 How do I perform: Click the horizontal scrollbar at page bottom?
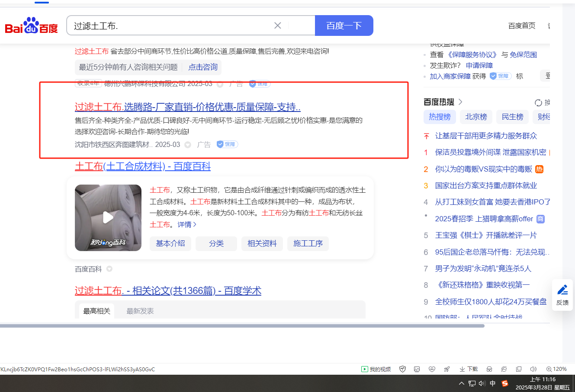tap(242, 325)
